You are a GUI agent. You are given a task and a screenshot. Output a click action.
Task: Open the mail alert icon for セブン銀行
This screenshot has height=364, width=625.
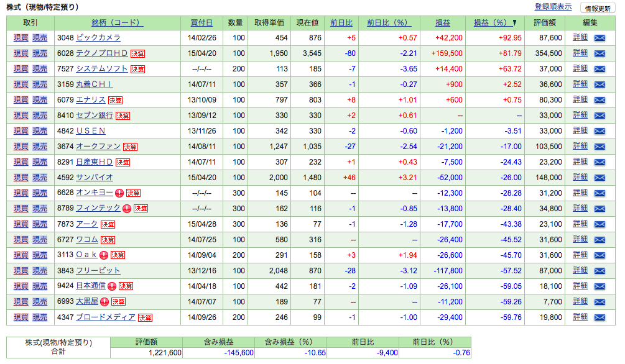click(600, 116)
